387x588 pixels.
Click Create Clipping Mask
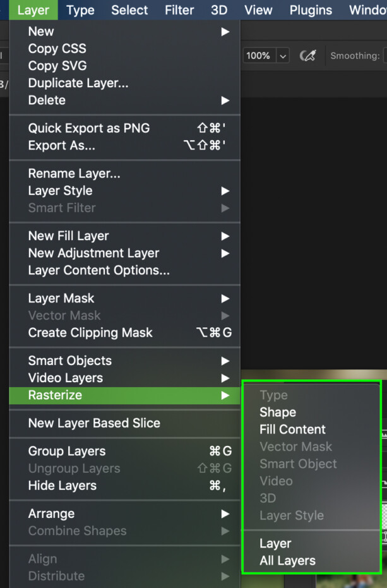[x=90, y=333]
